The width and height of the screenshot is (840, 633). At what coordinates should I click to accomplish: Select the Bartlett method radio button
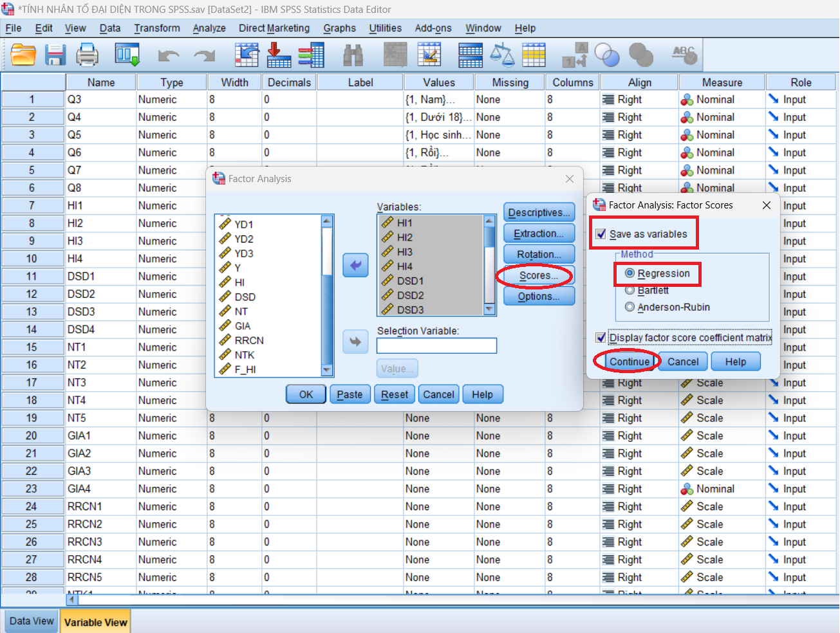(630, 290)
